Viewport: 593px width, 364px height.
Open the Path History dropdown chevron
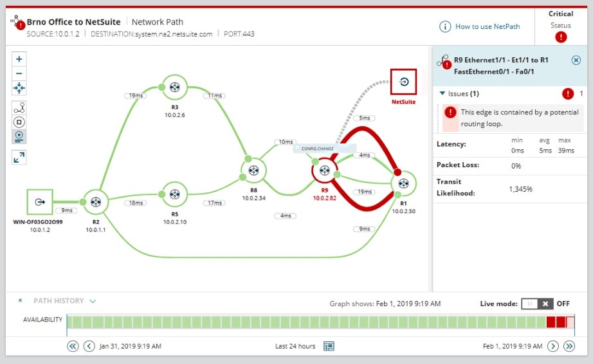pos(93,301)
